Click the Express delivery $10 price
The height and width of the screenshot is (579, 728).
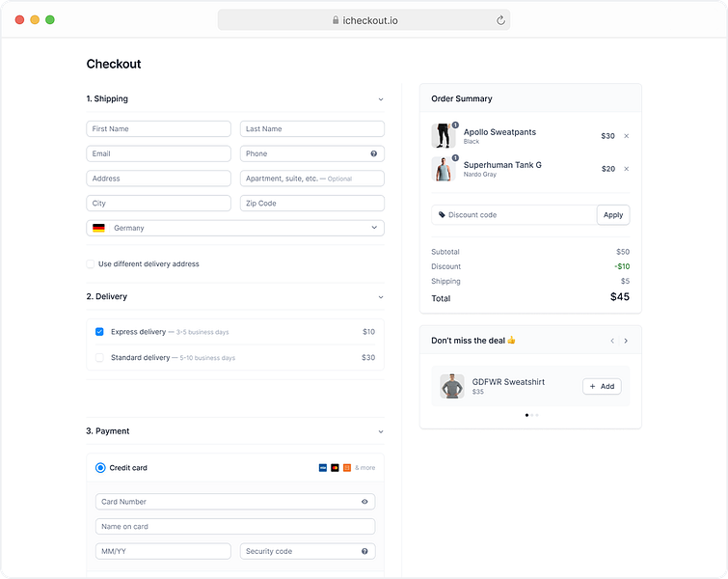368,332
